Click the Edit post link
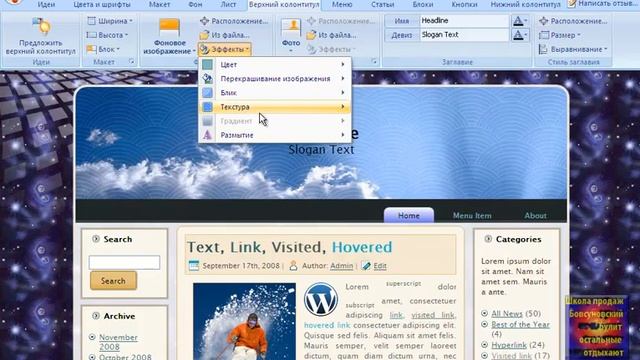Screen dimensions: 640x360 pyautogui.click(x=380, y=266)
